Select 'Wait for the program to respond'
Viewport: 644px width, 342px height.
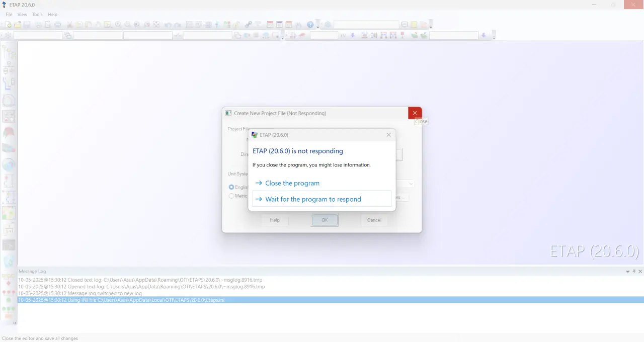point(322,199)
